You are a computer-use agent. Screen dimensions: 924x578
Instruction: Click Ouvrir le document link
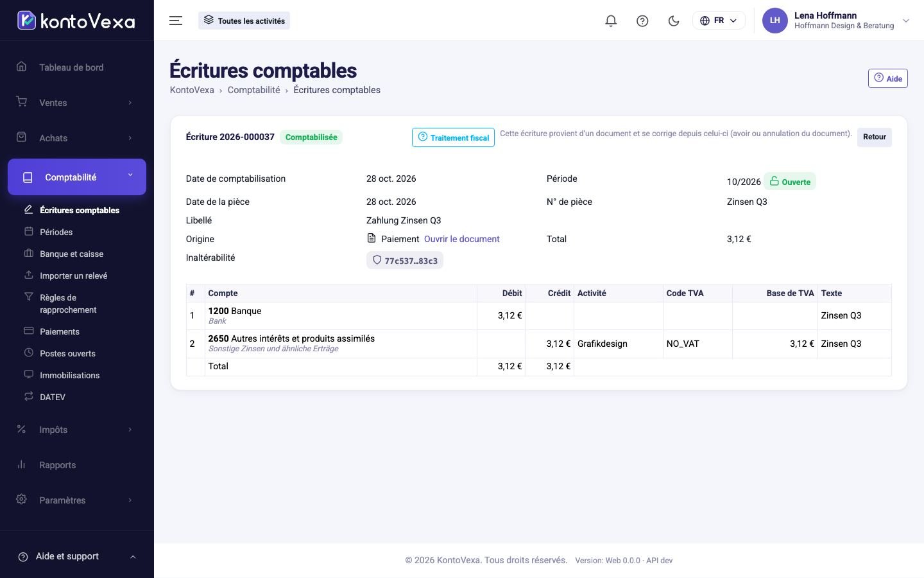click(461, 239)
